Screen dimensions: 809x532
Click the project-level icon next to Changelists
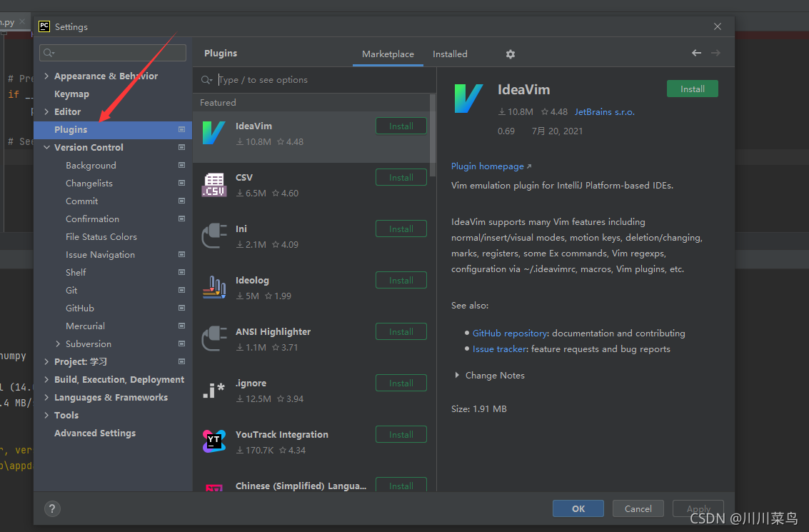pyautogui.click(x=181, y=184)
